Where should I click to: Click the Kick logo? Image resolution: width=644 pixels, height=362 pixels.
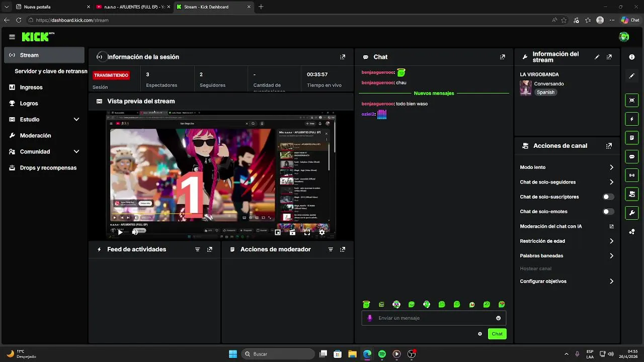point(38,37)
